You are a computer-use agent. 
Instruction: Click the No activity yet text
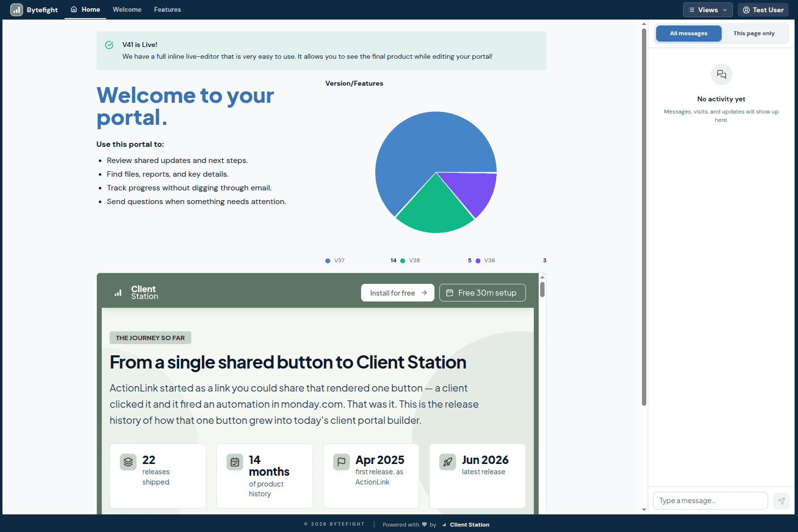tap(721, 99)
